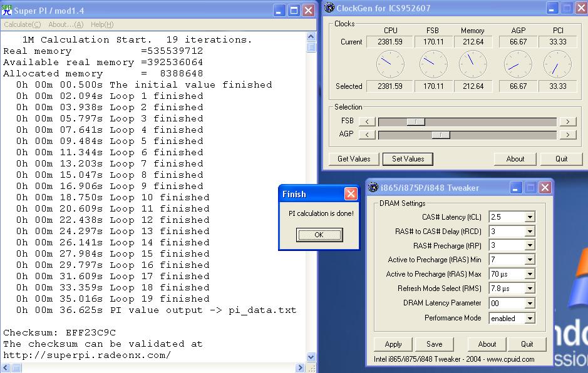Click the Super PI vertical scrollbar down arrow
Viewport: 588px width, 373px height.
311,357
